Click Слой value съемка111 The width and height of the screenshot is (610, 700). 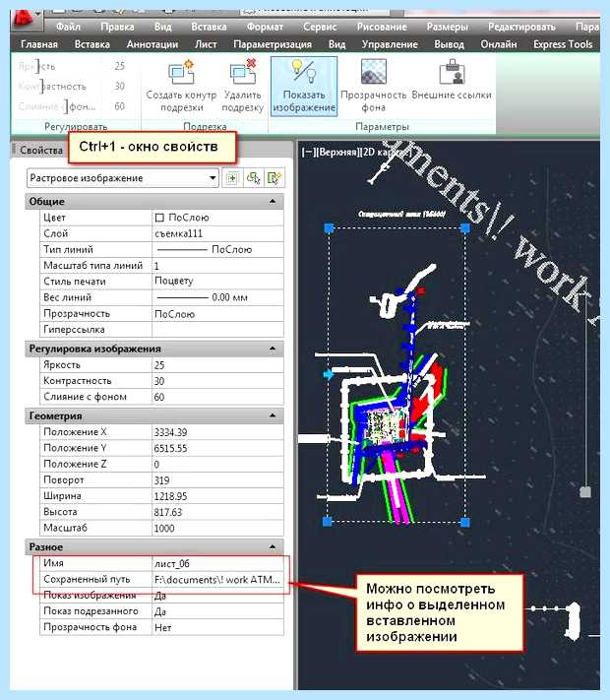coord(217,233)
